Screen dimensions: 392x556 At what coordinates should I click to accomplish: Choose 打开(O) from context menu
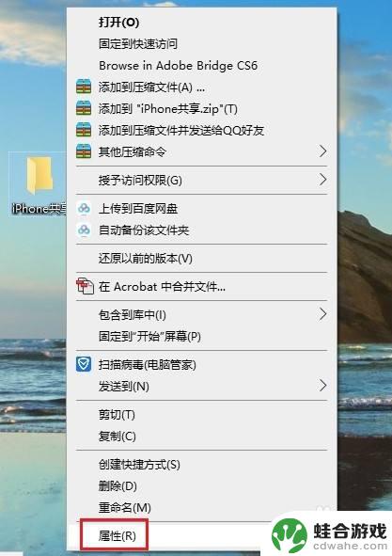pos(118,23)
